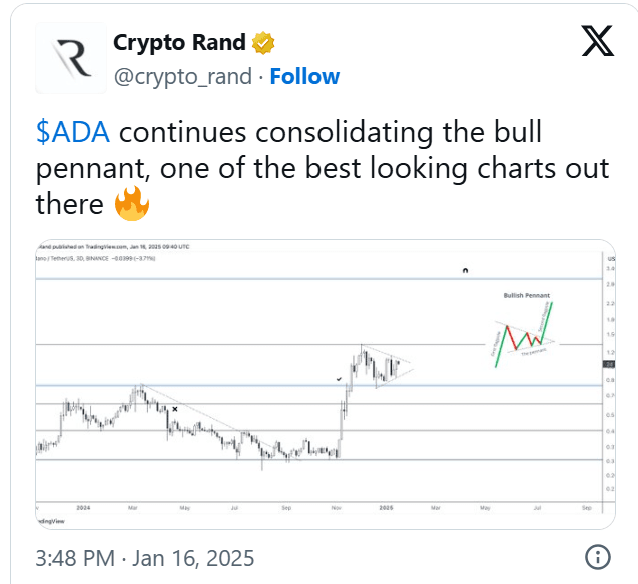The image size is (638, 584).
Task: Click the checkmark marker on the chart
Action: 340,380
